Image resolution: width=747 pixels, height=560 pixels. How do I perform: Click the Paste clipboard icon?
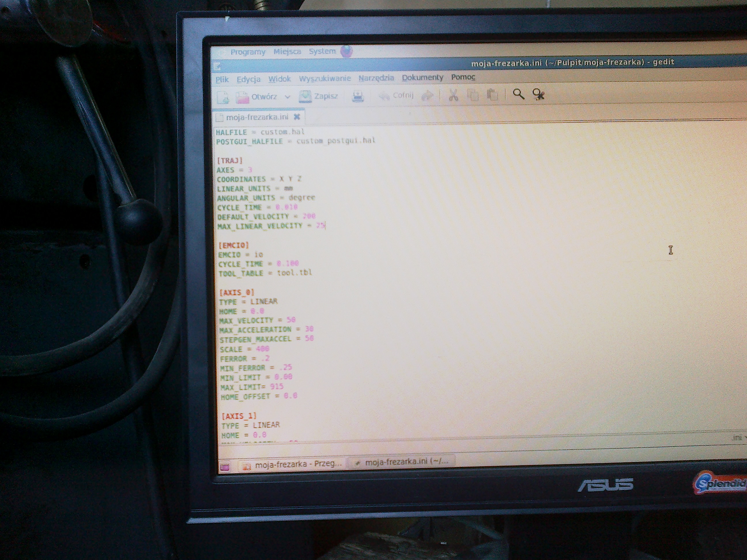tap(492, 95)
